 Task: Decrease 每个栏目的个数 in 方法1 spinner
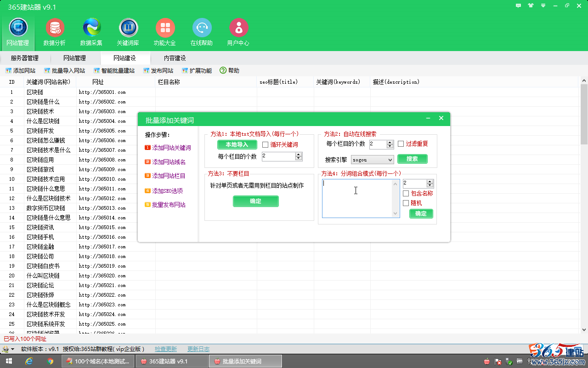point(299,159)
